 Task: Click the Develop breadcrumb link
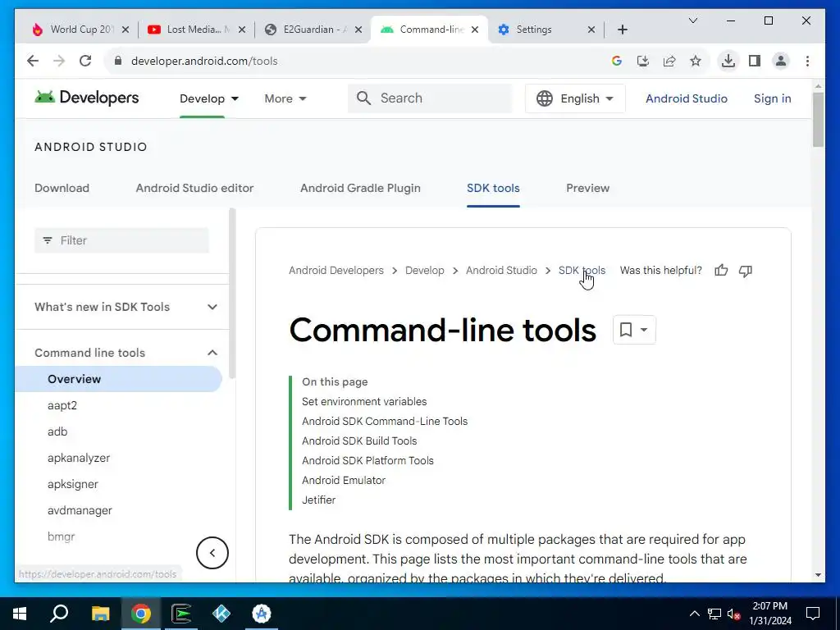pyautogui.click(x=424, y=271)
